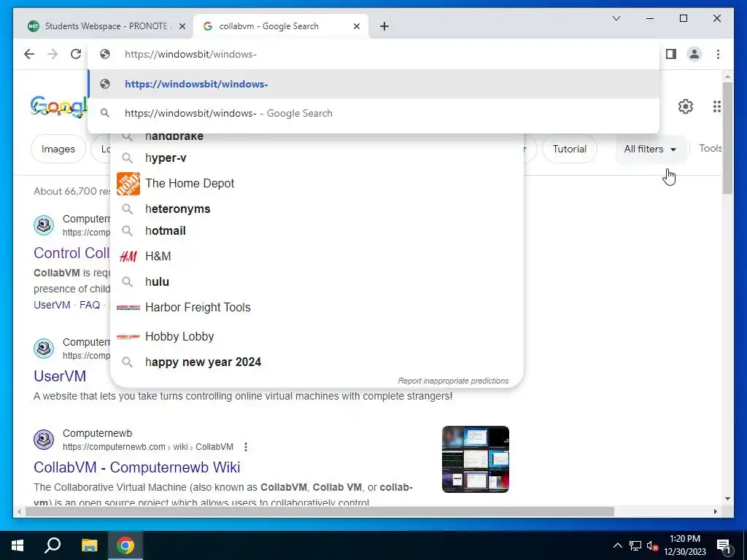Viewport: 747px width, 560px height.
Task: Open the Tools option
Action: [710, 149]
